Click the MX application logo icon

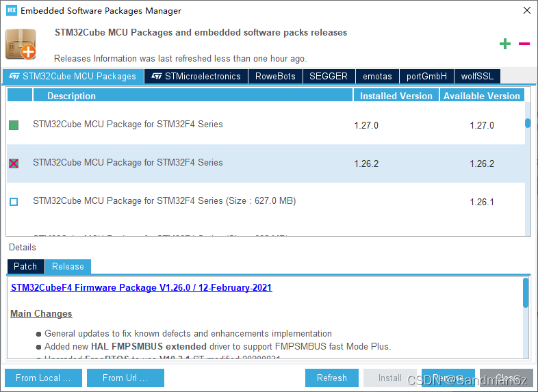point(12,10)
